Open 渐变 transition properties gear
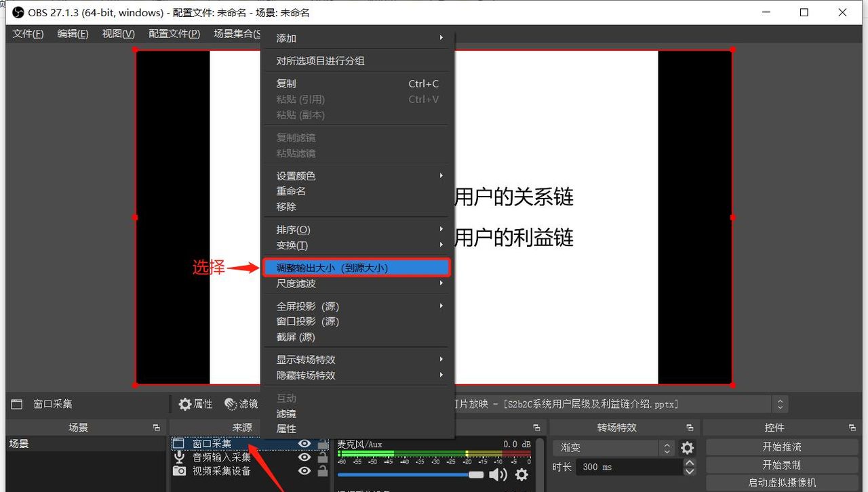The width and height of the screenshot is (868, 492). tap(688, 448)
